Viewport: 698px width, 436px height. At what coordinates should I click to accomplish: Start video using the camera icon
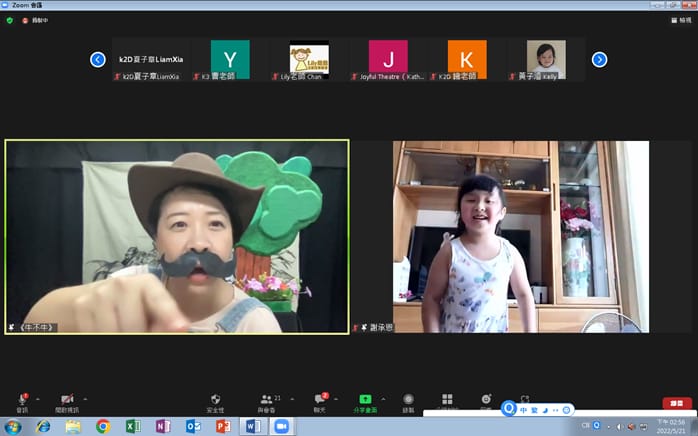(67, 403)
